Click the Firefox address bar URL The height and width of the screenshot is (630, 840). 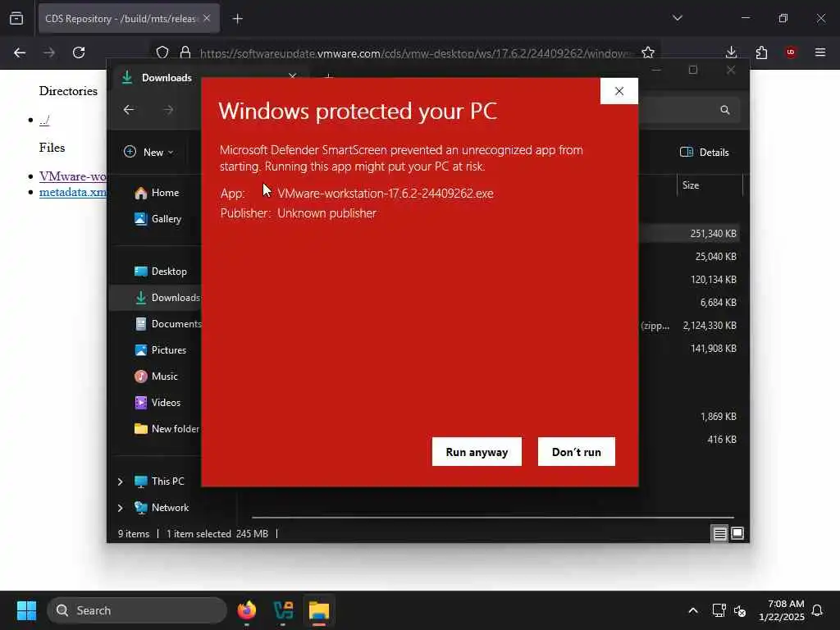(415, 53)
